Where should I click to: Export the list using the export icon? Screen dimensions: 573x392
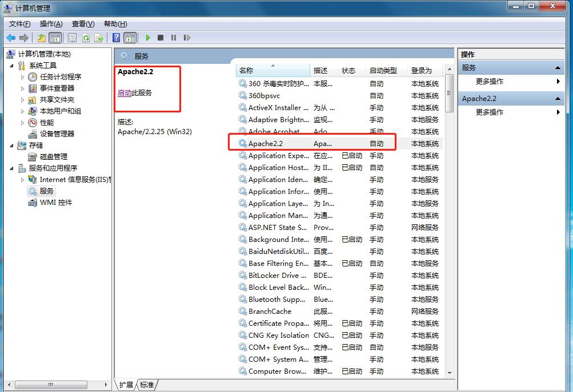coord(100,38)
